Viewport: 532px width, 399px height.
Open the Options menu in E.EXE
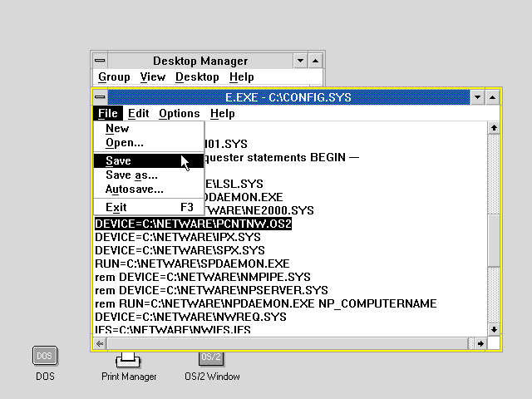point(180,113)
